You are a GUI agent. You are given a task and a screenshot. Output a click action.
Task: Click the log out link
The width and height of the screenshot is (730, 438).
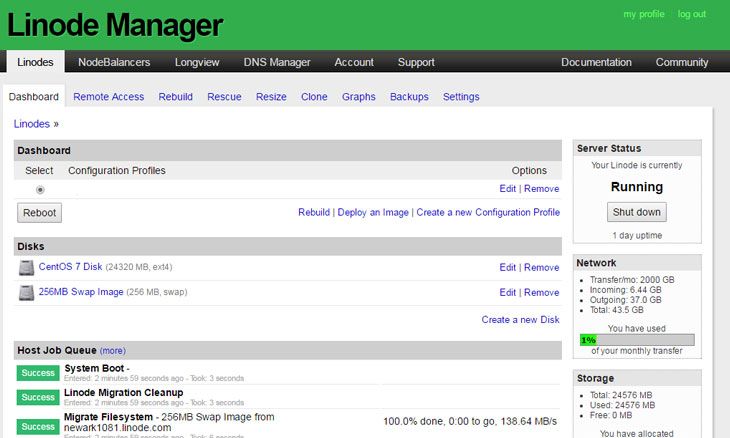pos(692,14)
